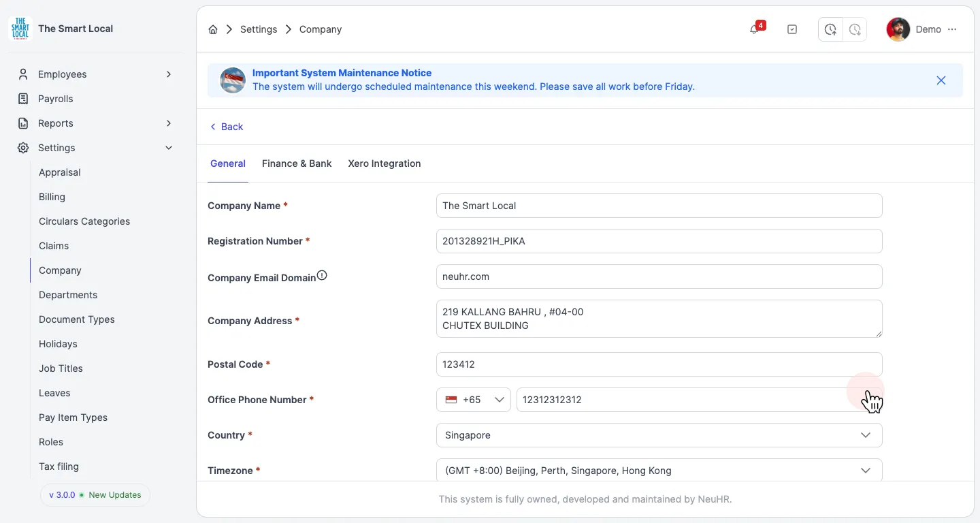Open the tasks checklist icon

[792, 29]
